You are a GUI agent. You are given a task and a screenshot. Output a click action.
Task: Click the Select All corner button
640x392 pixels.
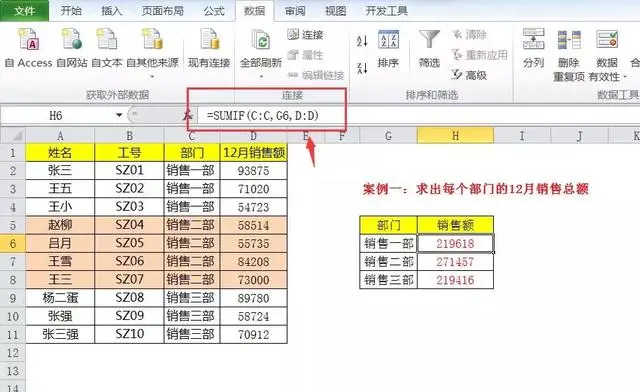(x=13, y=136)
